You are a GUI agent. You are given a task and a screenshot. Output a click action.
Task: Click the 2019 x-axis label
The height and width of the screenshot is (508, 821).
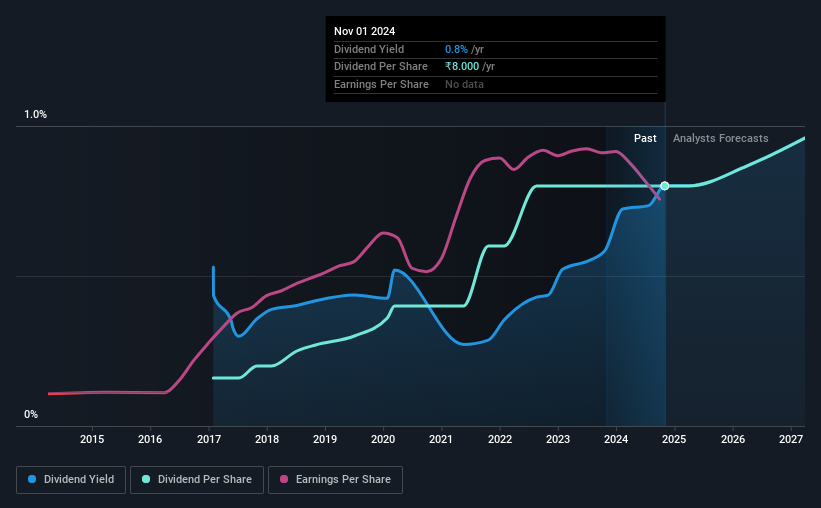tap(325, 439)
